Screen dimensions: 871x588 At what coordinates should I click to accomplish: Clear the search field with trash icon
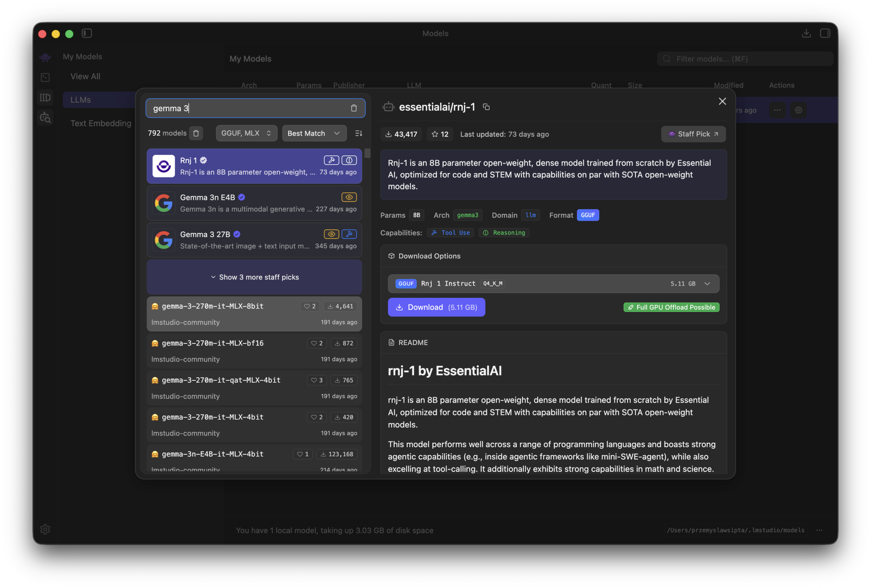point(354,108)
